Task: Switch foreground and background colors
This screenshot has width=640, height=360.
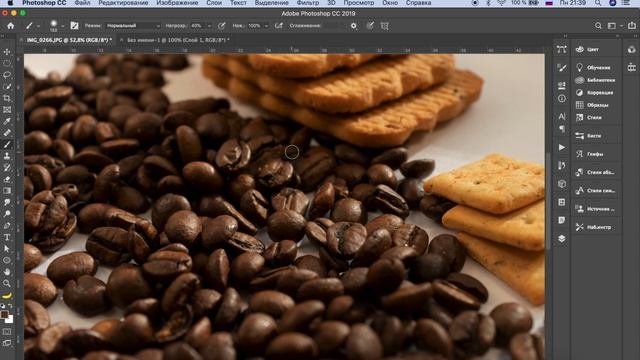Action: click(11, 306)
